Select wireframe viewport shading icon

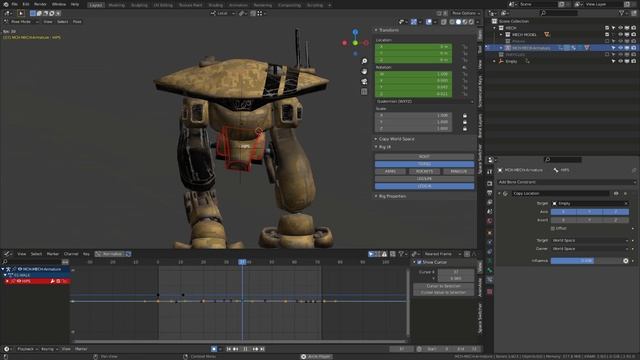point(452,22)
